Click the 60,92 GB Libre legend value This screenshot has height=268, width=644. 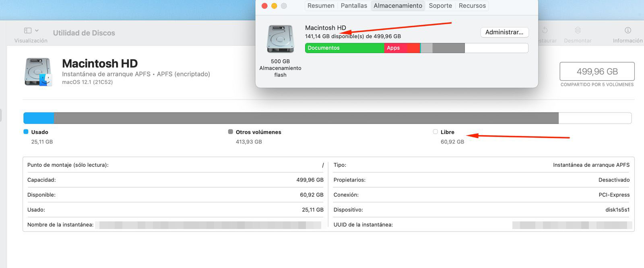click(452, 142)
